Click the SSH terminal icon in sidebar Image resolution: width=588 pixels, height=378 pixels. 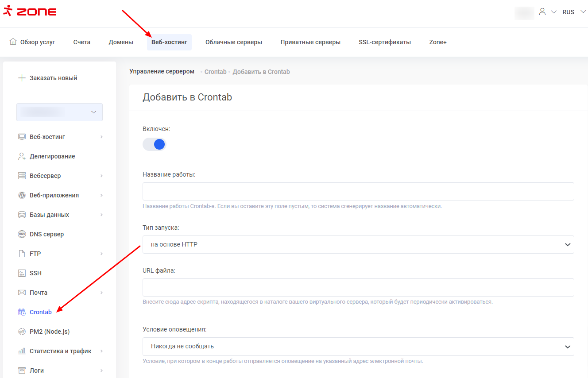pos(22,273)
